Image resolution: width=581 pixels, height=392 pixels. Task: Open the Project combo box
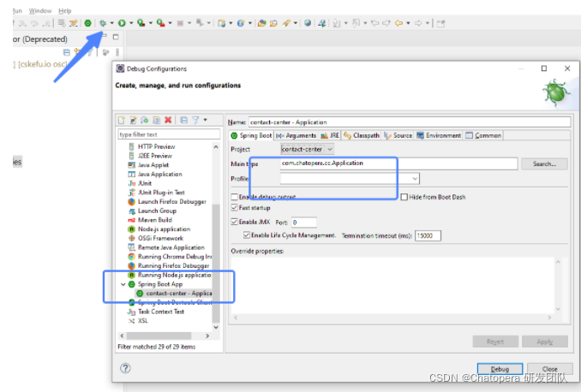coord(307,149)
